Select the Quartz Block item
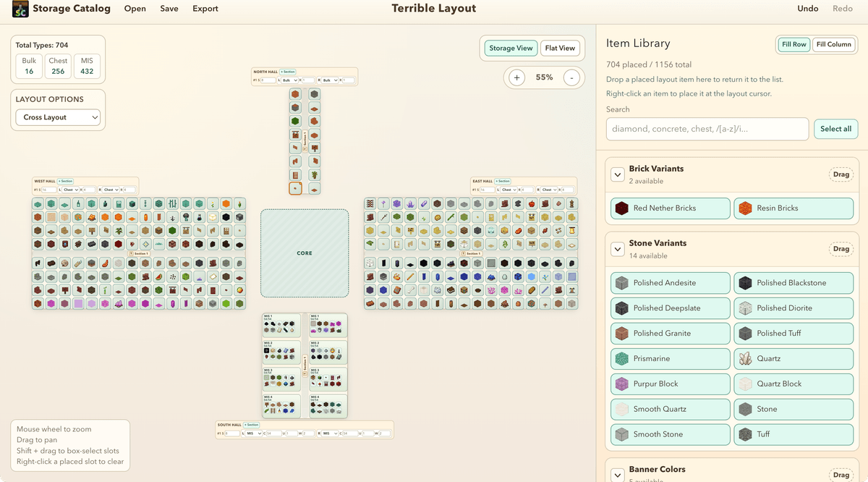The height and width of the screenshot is (482, 868). 793,384
